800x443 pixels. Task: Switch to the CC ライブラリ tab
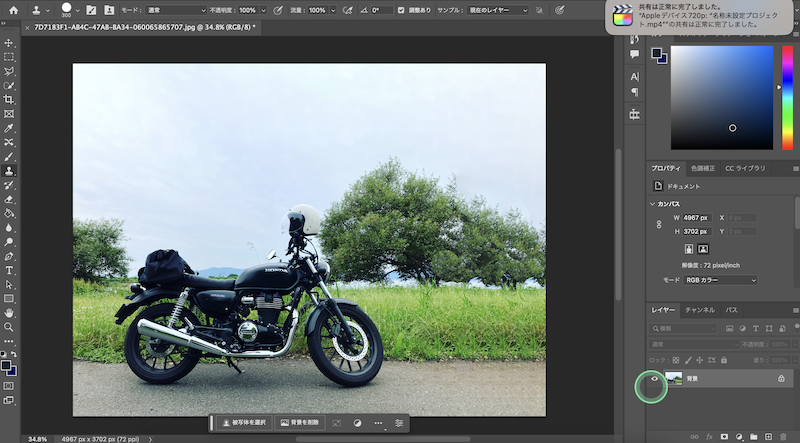(745, 168)
